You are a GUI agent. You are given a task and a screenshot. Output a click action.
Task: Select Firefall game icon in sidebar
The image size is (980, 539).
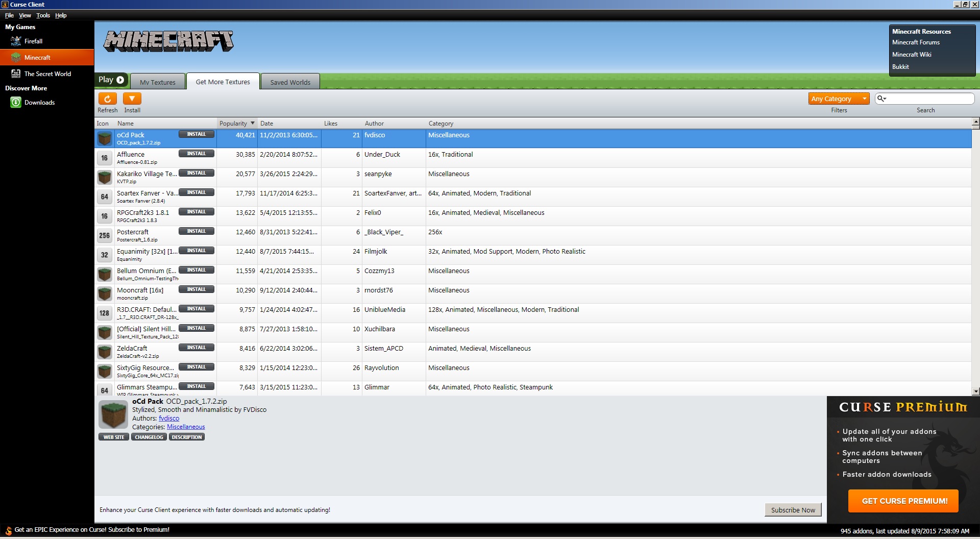(16, 41)
